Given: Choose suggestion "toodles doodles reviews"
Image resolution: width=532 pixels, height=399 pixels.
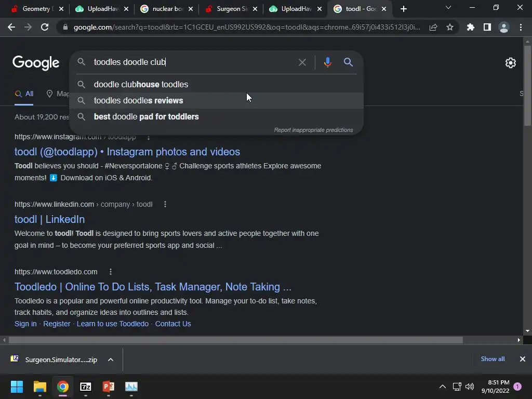Looking at the screenshot, I should (217, 100).
